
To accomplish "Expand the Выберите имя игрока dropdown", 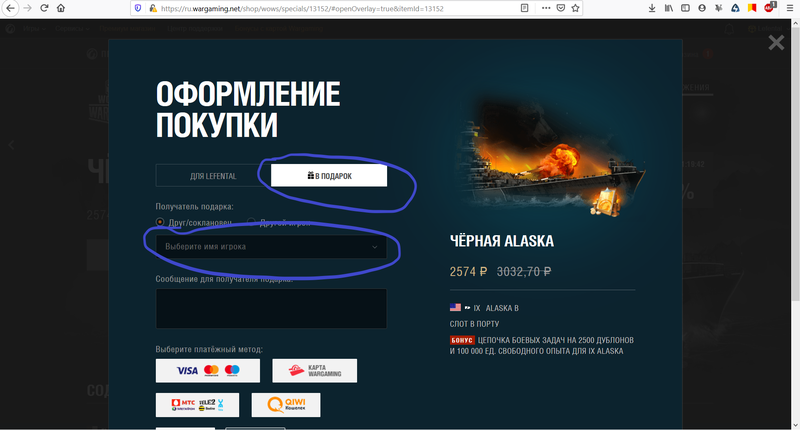I will [x=271, y=246].
